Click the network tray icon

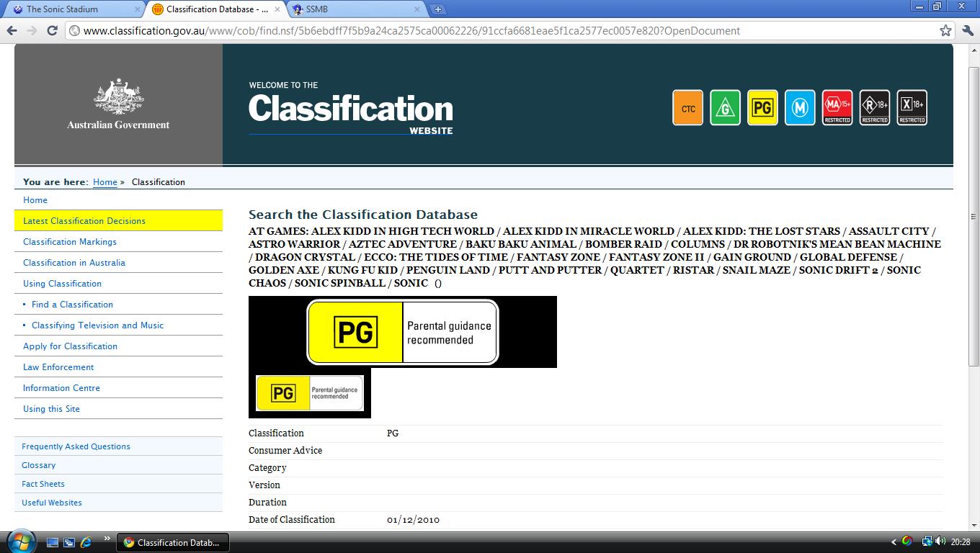point(927,541)
